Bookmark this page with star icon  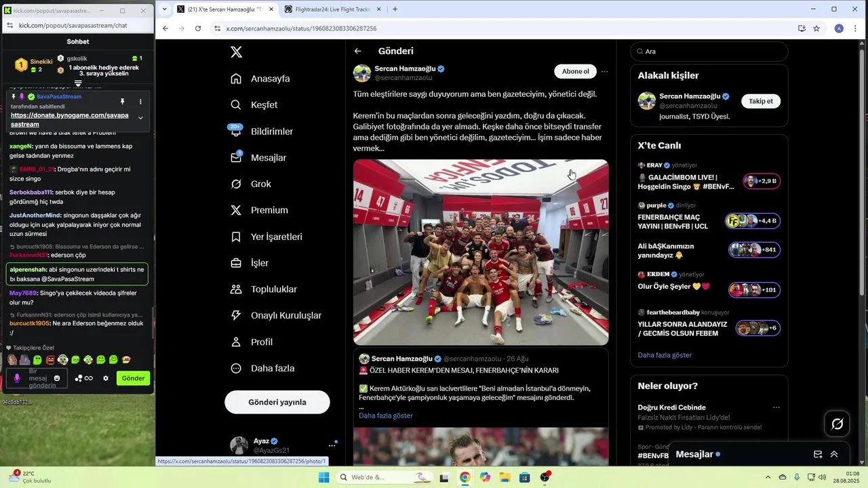[816, 28]
